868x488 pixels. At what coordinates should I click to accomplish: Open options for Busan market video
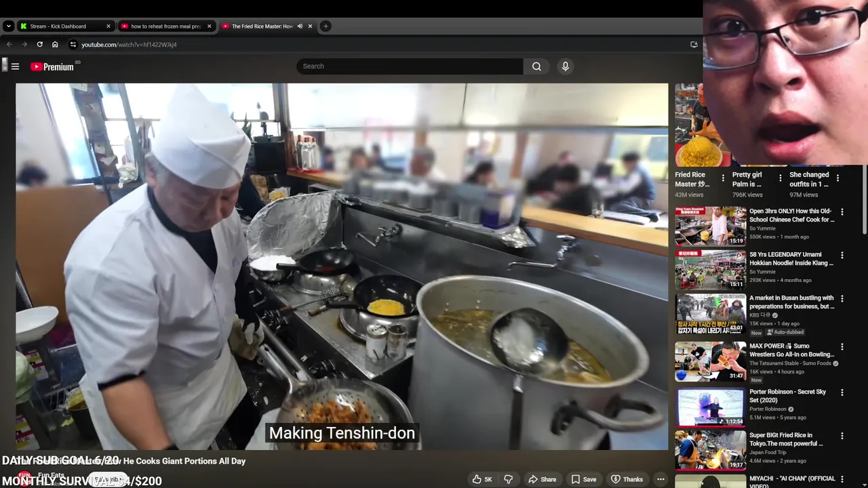(x=842, y=299)
